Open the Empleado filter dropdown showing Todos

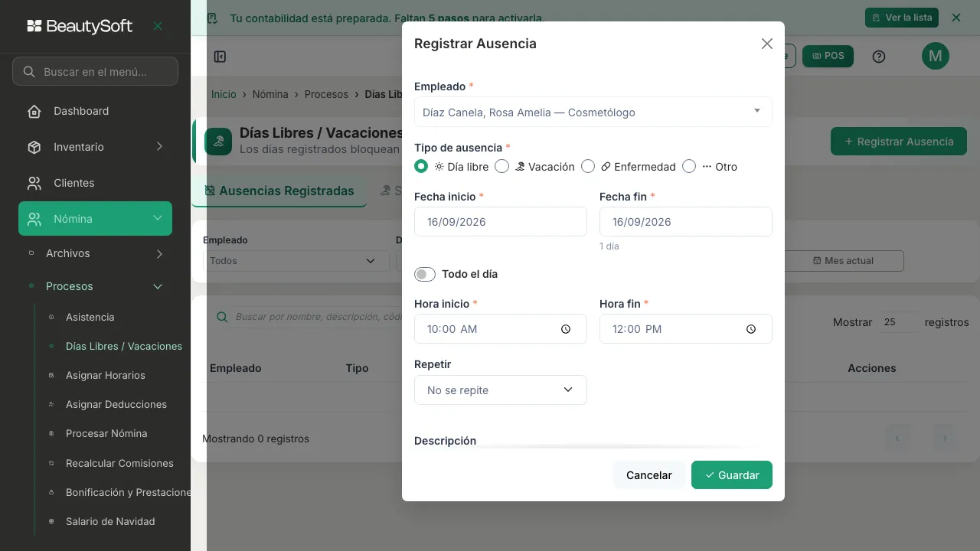[296, 261]
